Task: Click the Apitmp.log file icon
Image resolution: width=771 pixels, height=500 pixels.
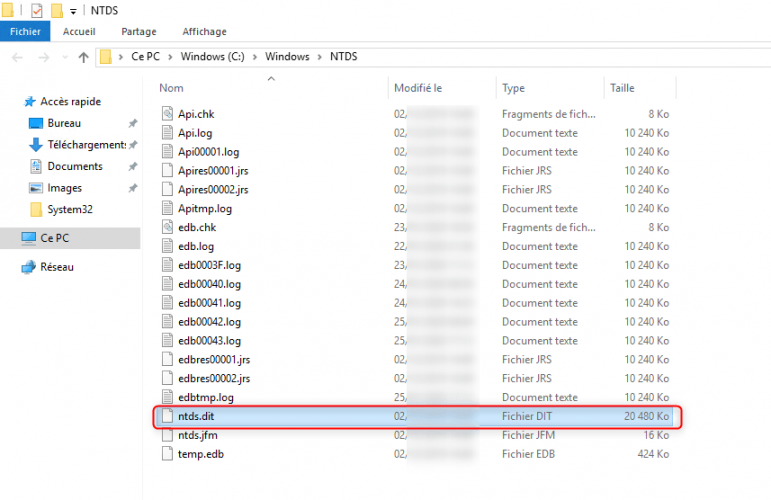Action: point(167,208)
